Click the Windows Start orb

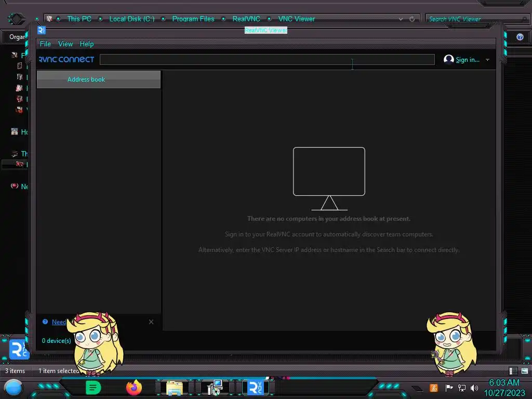pyautogui.click(x=14, y=388)
